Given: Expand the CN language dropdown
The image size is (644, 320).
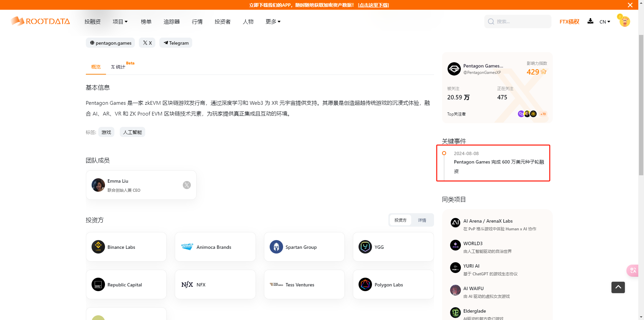Looking at the screenshot, I should point(605,21).
